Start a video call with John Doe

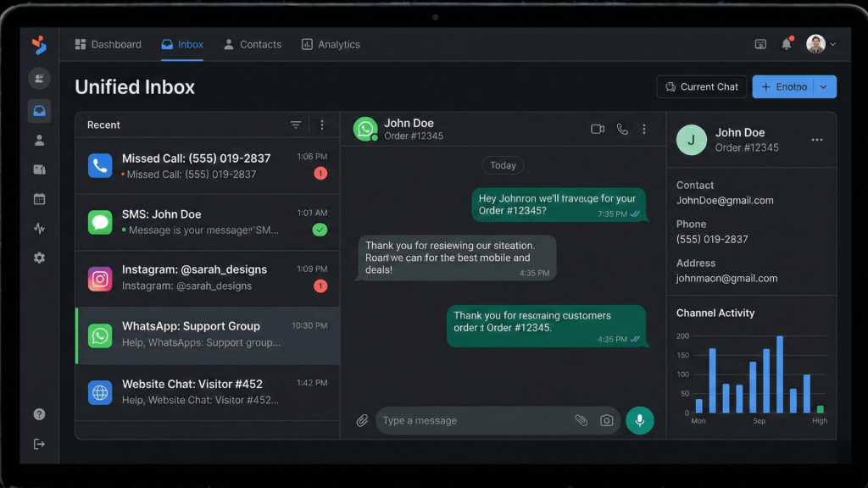(598, 130)
